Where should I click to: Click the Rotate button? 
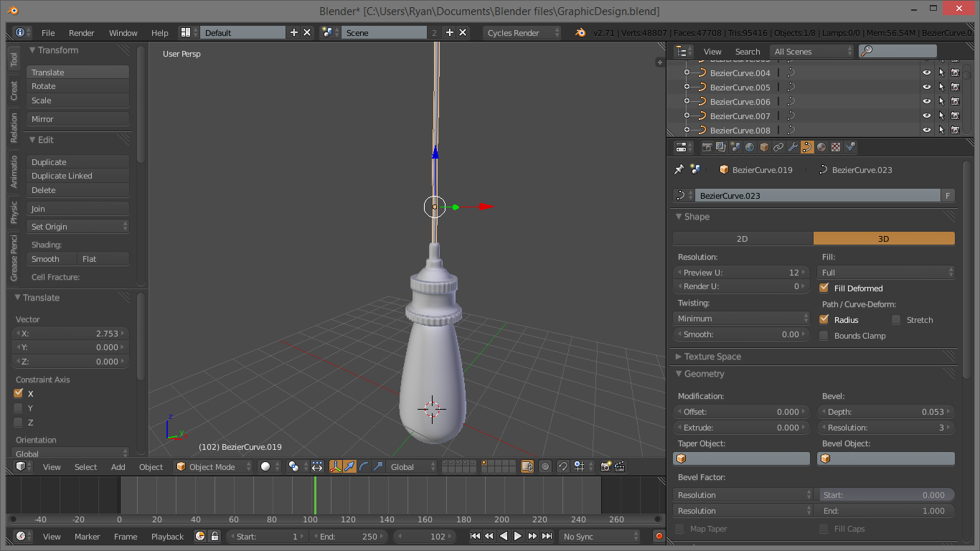(78, 86)
